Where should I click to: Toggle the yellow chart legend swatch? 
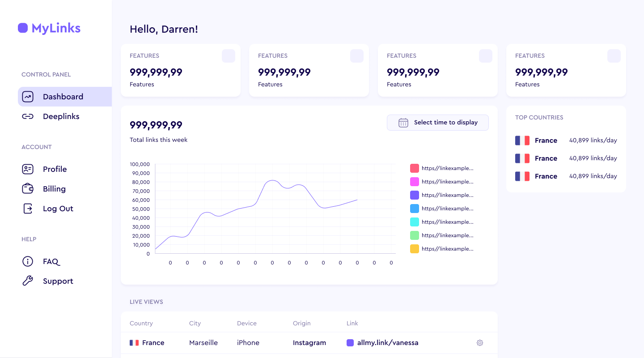(415, 249)
